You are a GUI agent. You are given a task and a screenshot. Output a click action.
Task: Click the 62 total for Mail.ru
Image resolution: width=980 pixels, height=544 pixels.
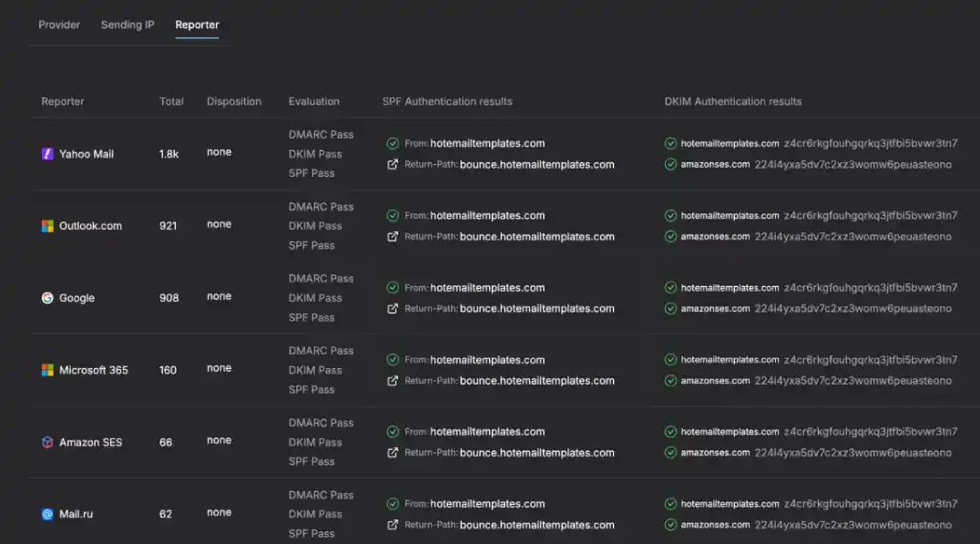click(x=166, y=514)
